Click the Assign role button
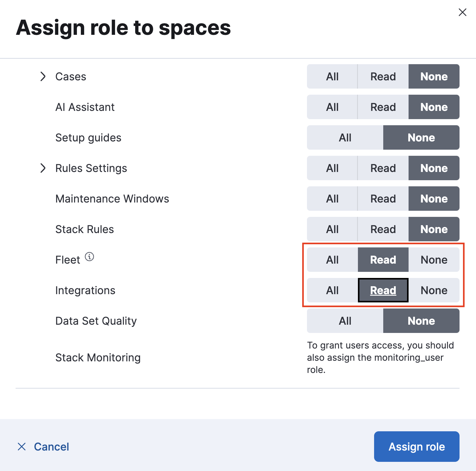The height and width of the screenshot is (471, 476). point(417,447)
